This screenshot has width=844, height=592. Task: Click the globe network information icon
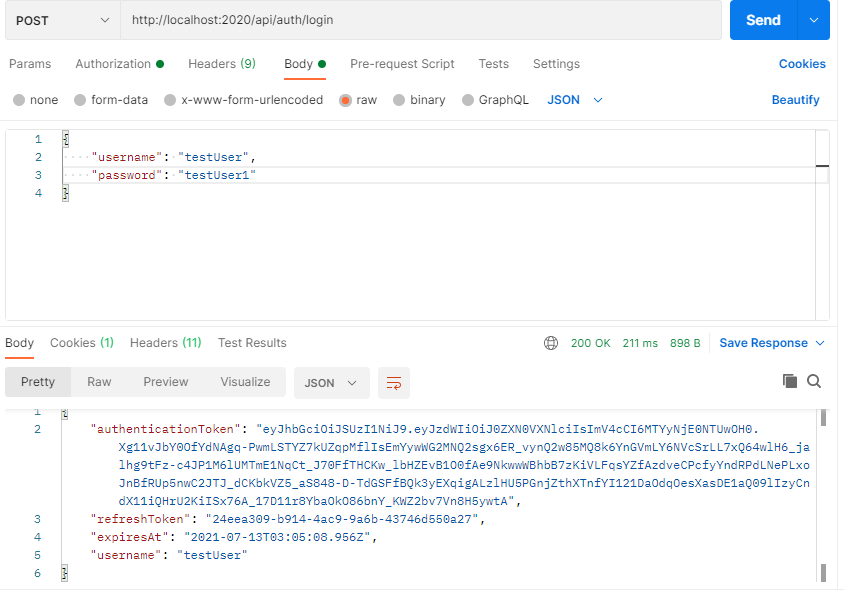click(x=551, y=342)
